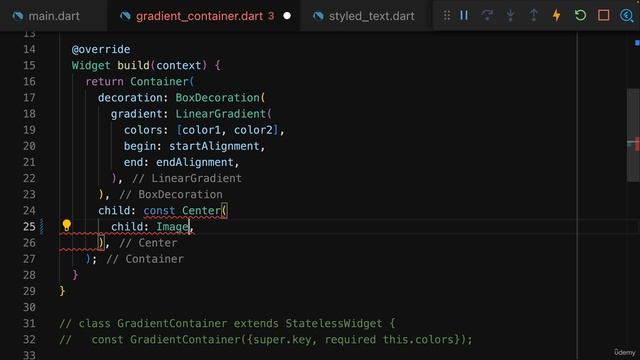Click the build method name

[x=133, y=65]
